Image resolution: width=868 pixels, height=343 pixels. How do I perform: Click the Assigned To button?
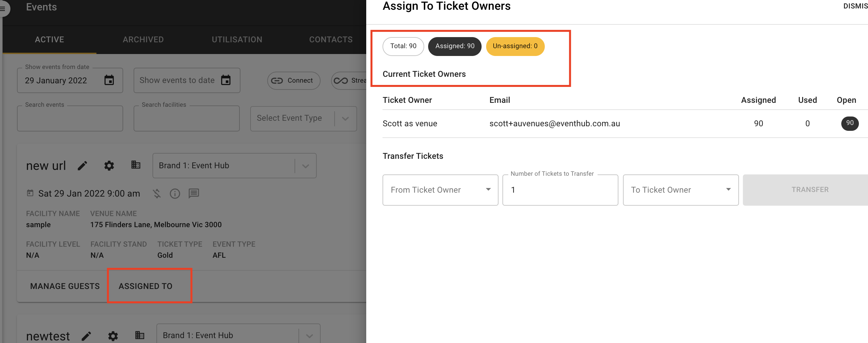(146, 286)
